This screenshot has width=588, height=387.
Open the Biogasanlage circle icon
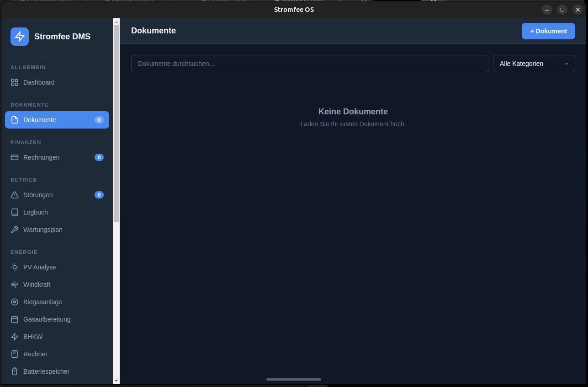[x=15, y=302]
